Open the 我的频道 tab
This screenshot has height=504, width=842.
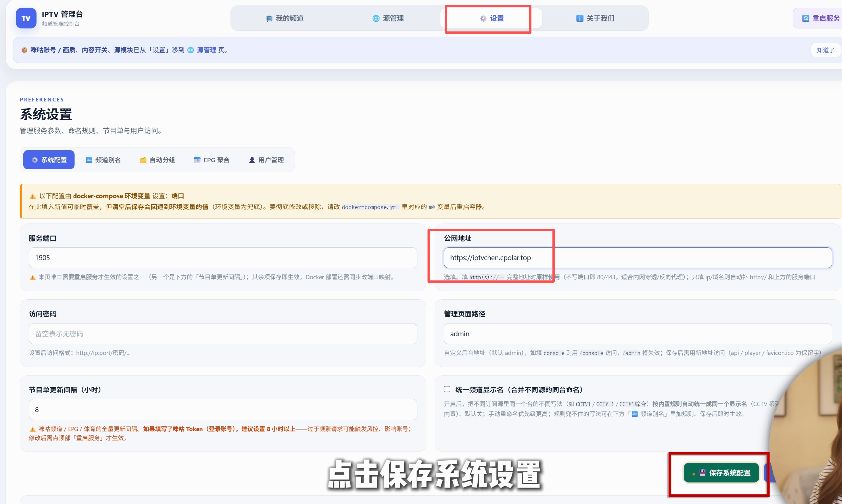285,18
